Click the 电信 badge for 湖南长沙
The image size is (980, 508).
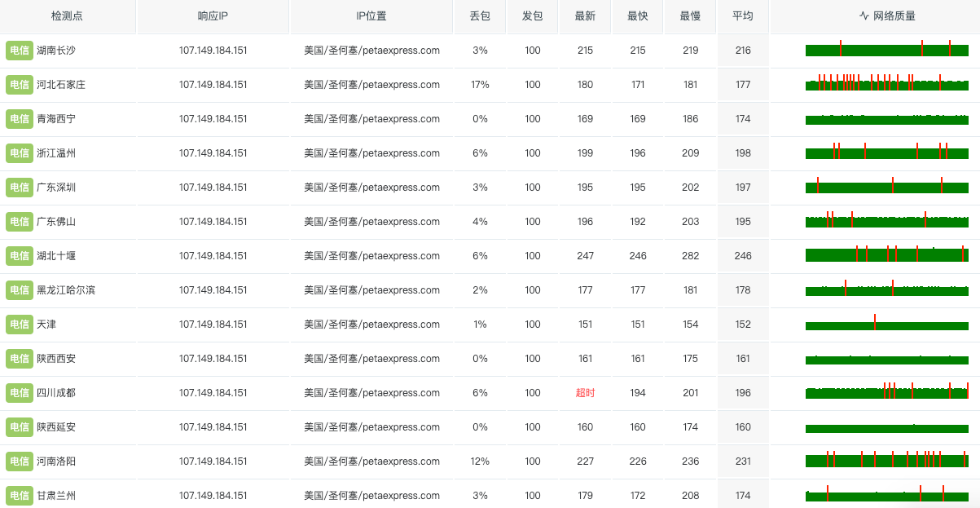pyautogui.click(x=19, y=51)
